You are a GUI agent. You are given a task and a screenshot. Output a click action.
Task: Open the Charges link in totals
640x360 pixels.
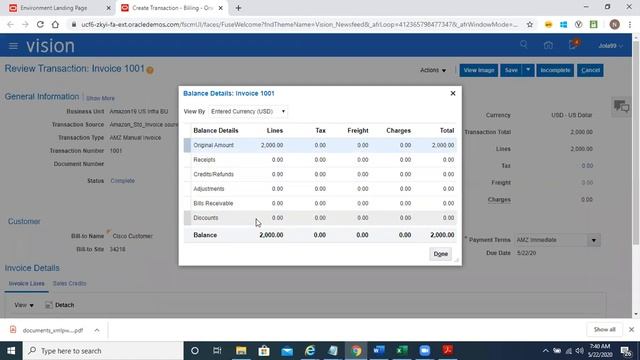pos(499,200)
